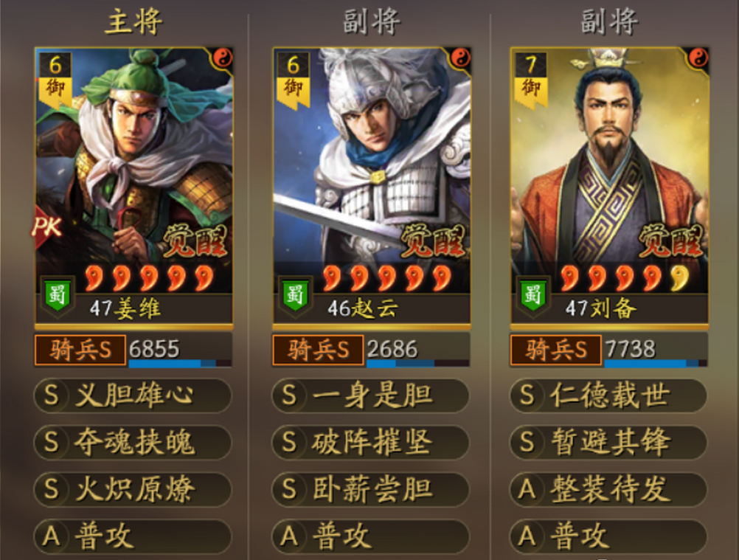Click the 骑兵S troop type under 姜维
Screen dimensions: 739x560
point(80,350)
